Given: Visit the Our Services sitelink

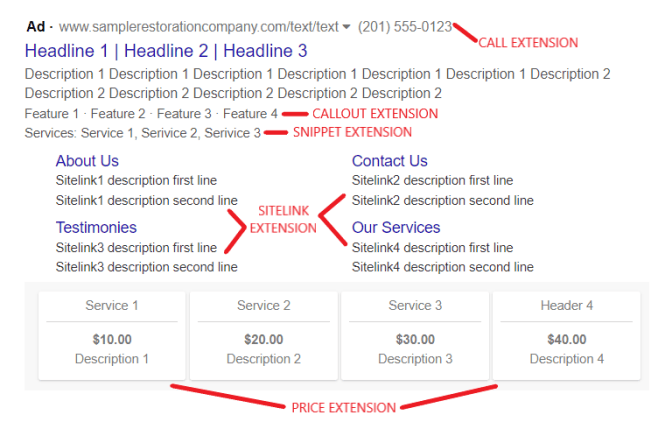Looking at the screenshot, I should tap(395, 227).
